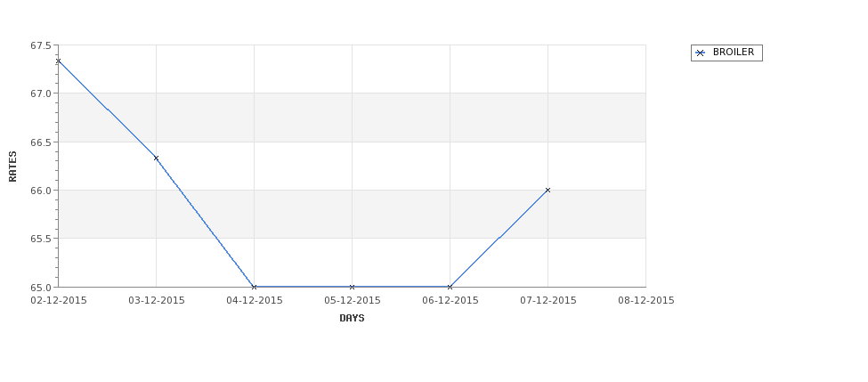868x382 pixels.
Task: Click the 67.5 y-axis label
Action: point(42,45)
